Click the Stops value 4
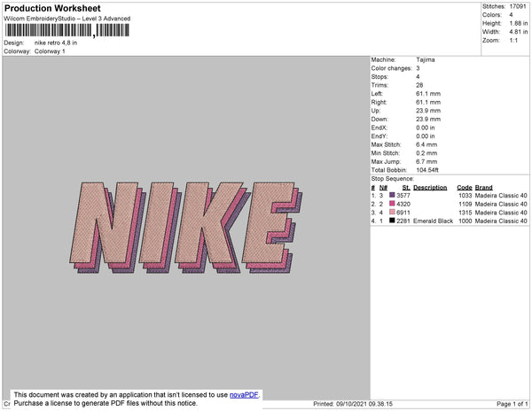Image resolution: width=532 pixels, height=411 pixels. coord(418,76)
